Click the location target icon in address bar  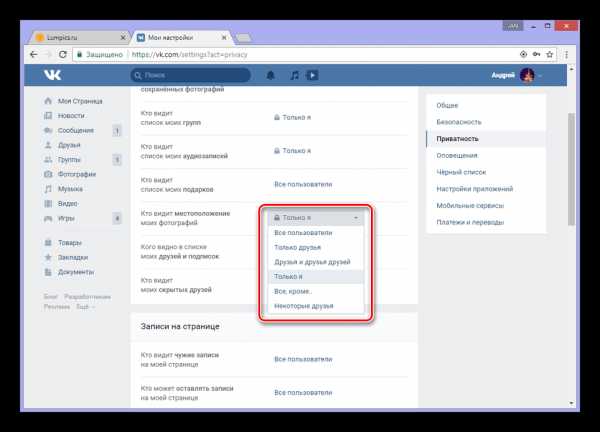click(x=523, y=55)
